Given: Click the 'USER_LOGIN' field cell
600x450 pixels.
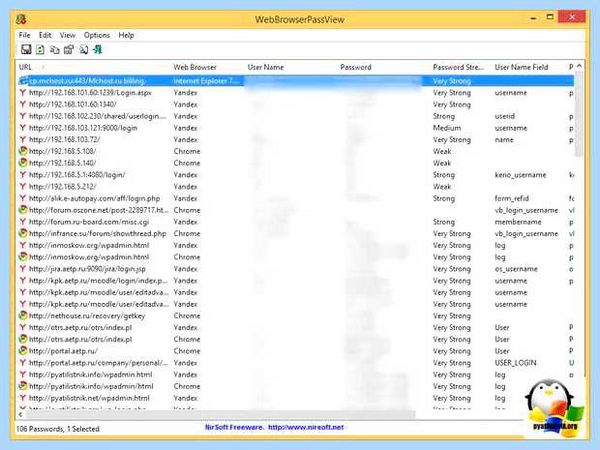Looking at the screenshot, I should coord(515,363).
